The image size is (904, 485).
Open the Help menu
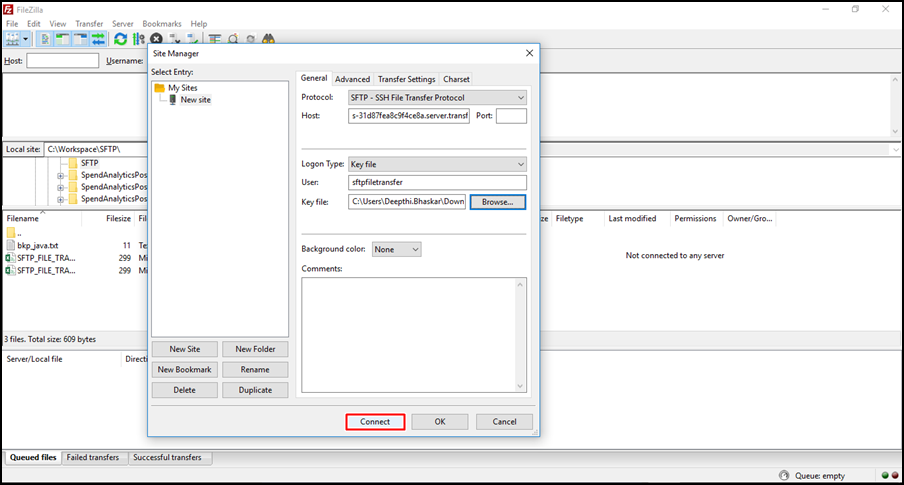coord(199,24)
